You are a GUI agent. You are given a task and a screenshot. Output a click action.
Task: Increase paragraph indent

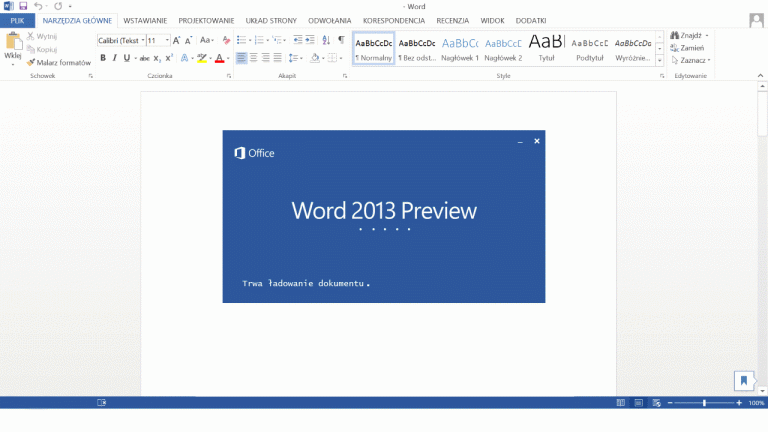tap(310, 40)
